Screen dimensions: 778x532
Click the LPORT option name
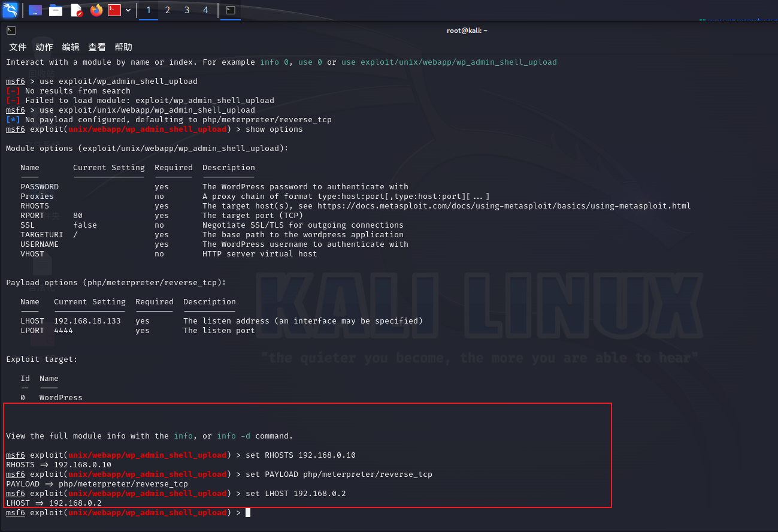[x=32, y=331]
